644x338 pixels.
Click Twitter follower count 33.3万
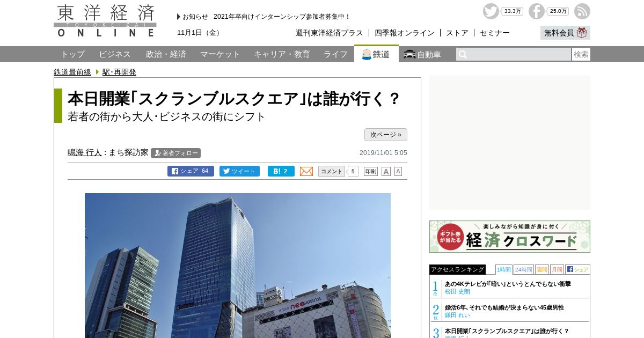(x=513, y=11)
